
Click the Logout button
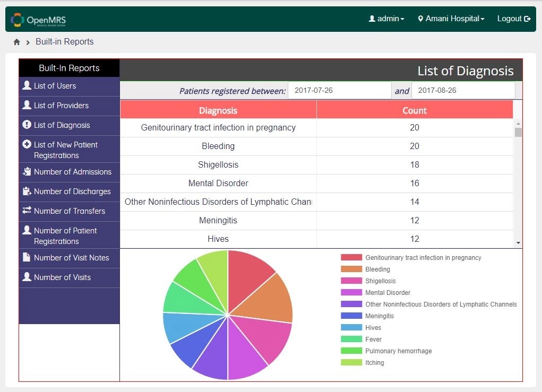(x=513, y=18)
